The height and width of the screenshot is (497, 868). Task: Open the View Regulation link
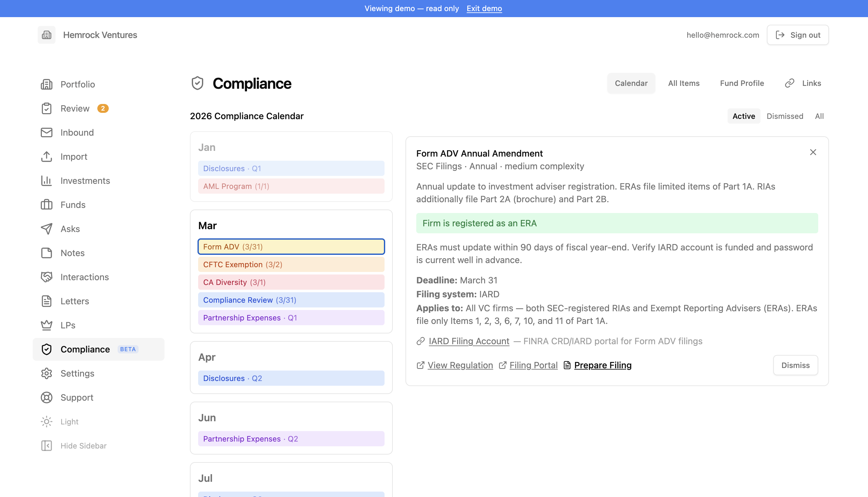(x=460, y=365)
